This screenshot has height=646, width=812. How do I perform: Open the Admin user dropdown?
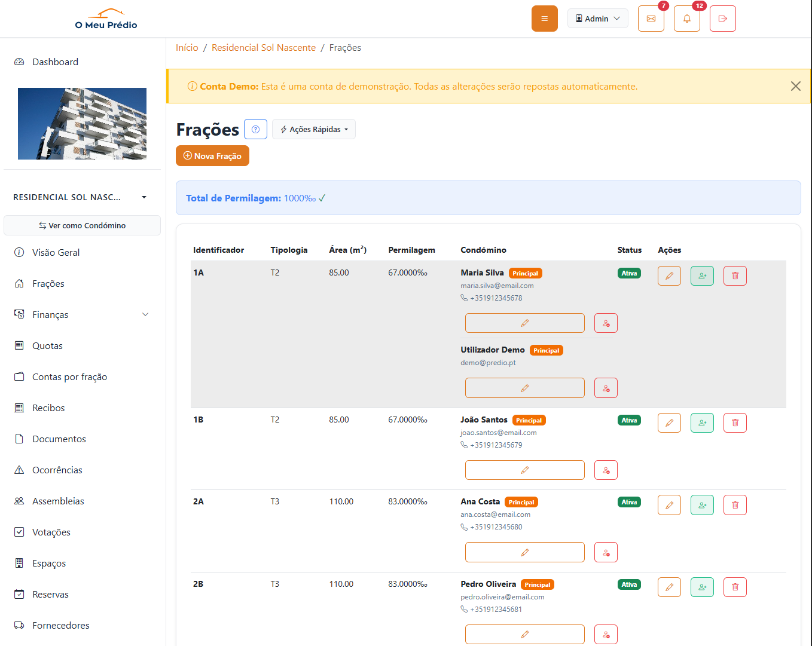pos(597,19)
